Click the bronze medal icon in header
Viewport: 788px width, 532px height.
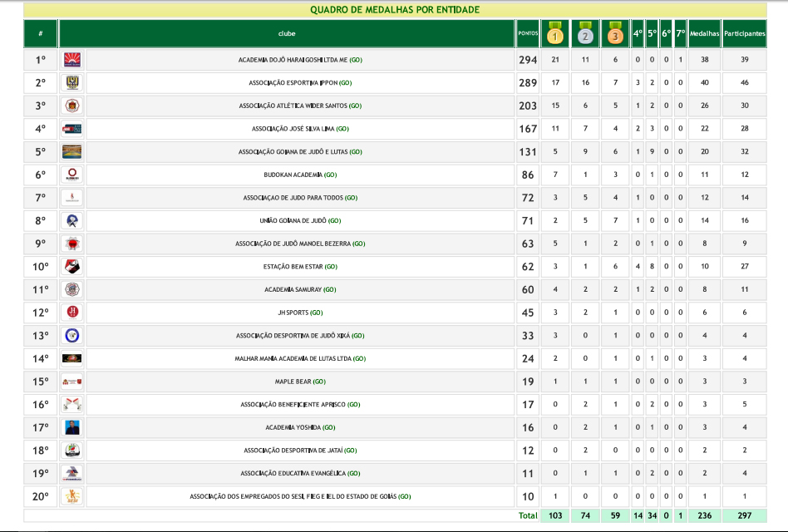click(614, 34)
